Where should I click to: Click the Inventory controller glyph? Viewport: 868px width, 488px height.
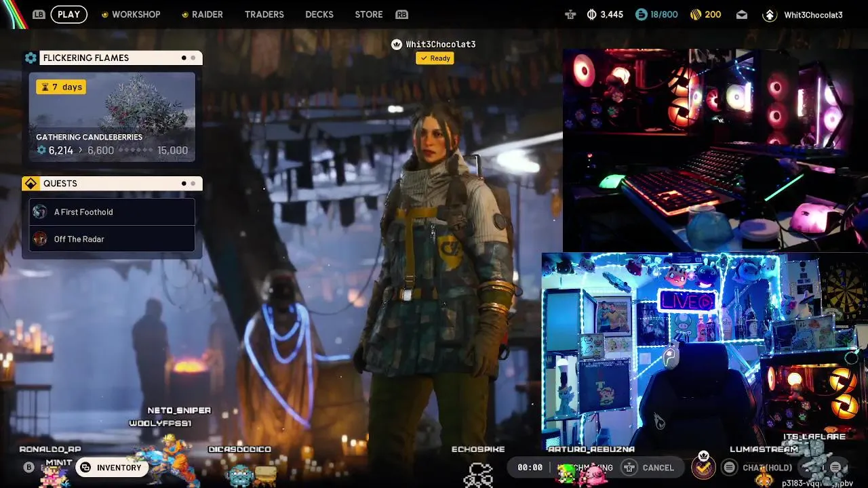tap(85, 468)
